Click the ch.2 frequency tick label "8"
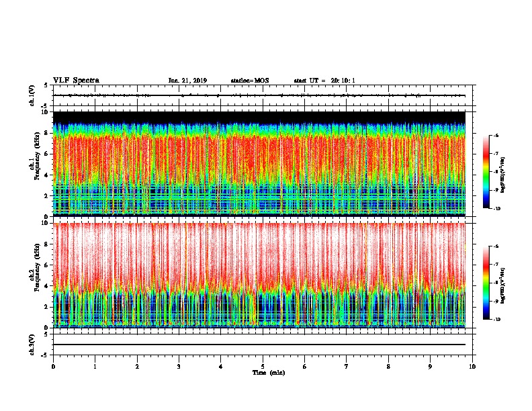 [46, 244]
